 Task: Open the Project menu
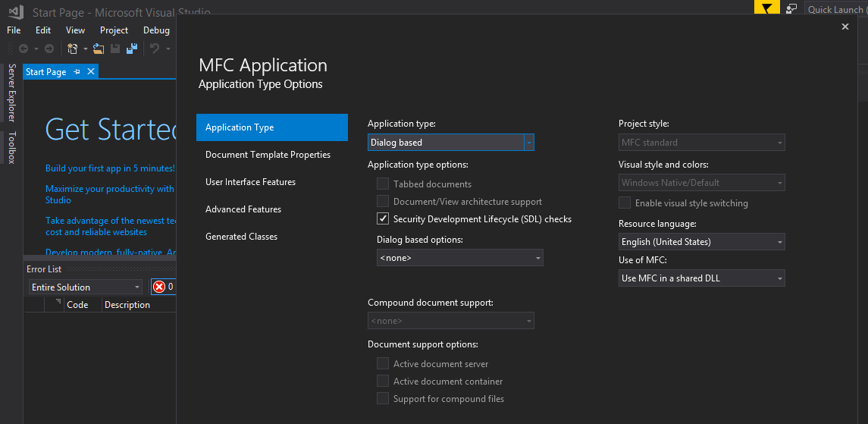[x=114, y=30]
